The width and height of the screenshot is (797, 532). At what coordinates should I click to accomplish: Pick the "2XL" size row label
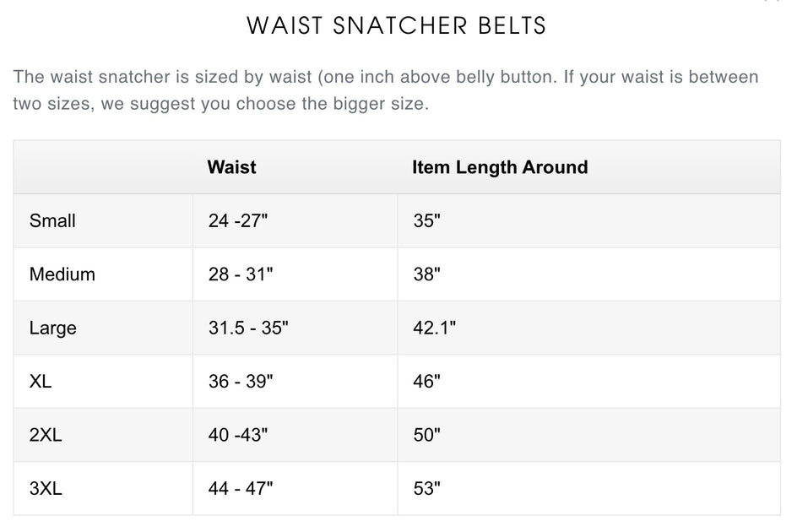click(46, 435)
